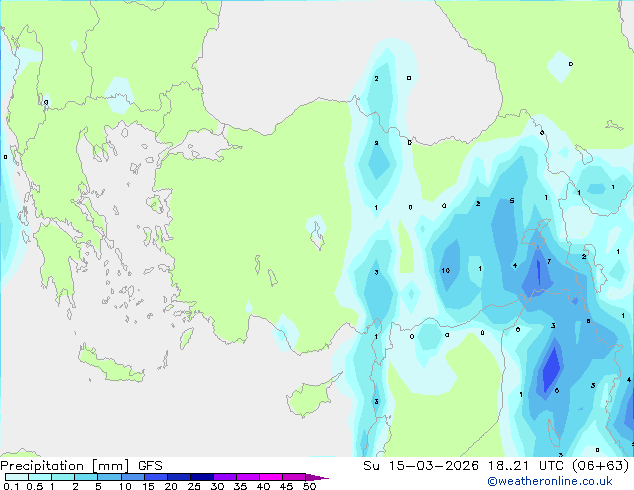Click the "25" legend value

click(x=194, y=486)
